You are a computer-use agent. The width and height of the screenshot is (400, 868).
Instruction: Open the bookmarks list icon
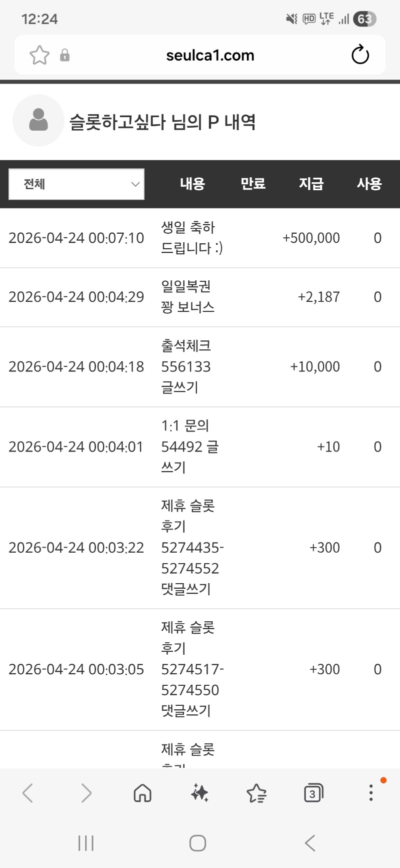pos(256,793)
